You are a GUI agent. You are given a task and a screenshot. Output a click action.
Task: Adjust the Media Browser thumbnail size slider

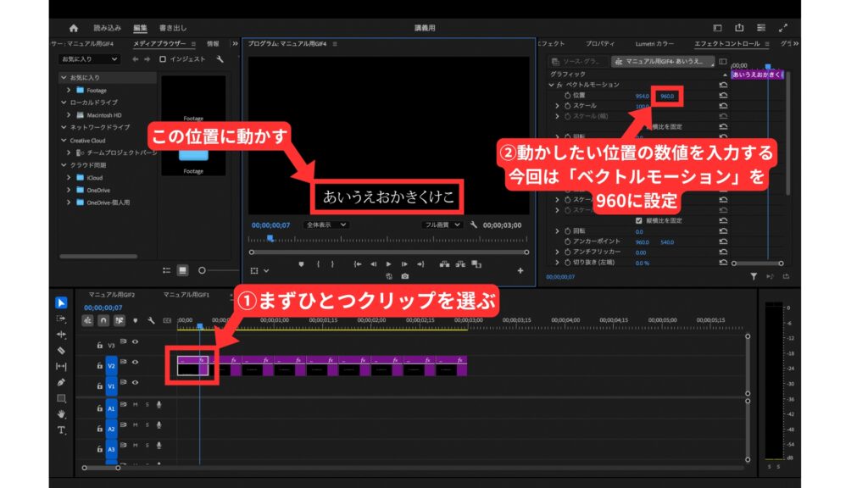tap(202, 270)
